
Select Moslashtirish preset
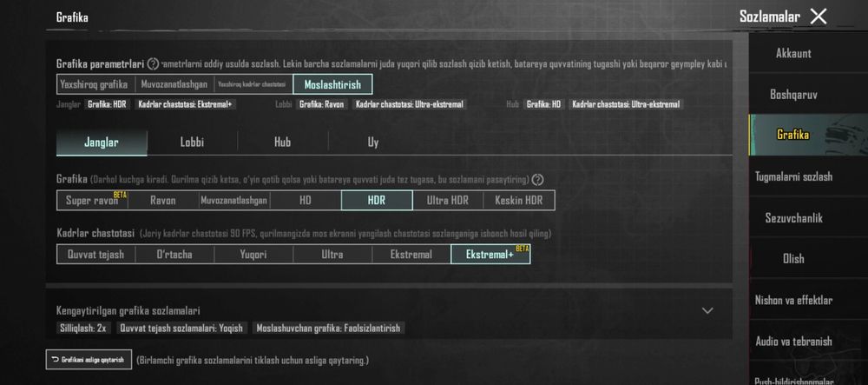coord(332,85)
